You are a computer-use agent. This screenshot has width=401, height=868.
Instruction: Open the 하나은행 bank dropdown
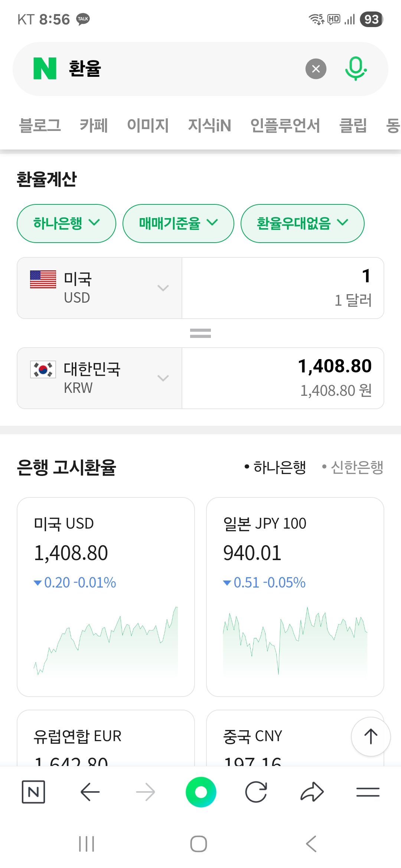66,223
